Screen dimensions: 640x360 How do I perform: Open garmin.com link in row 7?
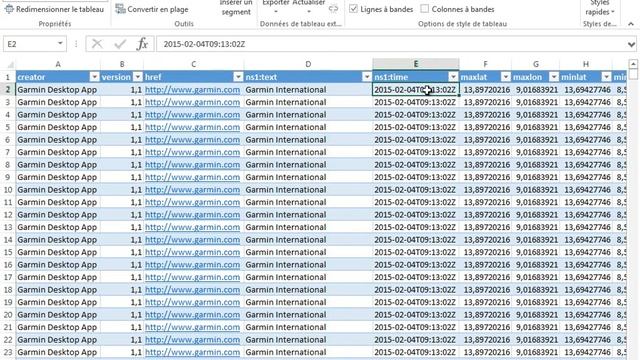tap(192, 152)
